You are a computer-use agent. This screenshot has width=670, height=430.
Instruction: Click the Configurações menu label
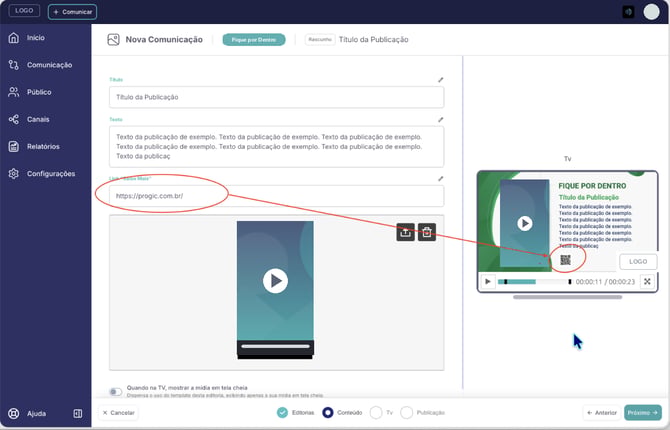51,174
